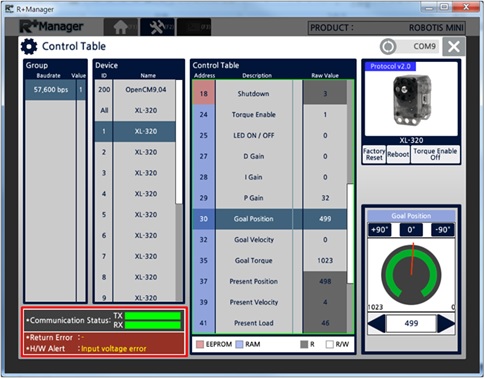The image size is (485, 378).
Task: Set goal position to 0°
Action: coord(411,230)
